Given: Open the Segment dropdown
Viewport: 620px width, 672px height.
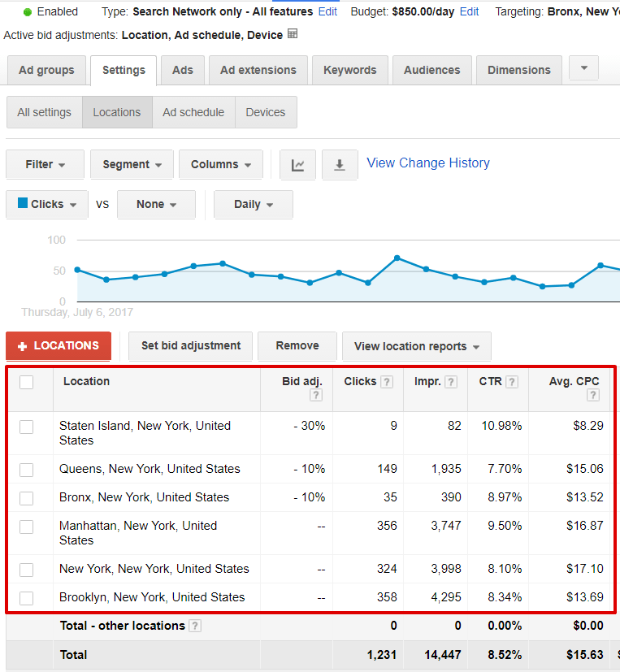Looking at the screenshot, I should [132, 165].
